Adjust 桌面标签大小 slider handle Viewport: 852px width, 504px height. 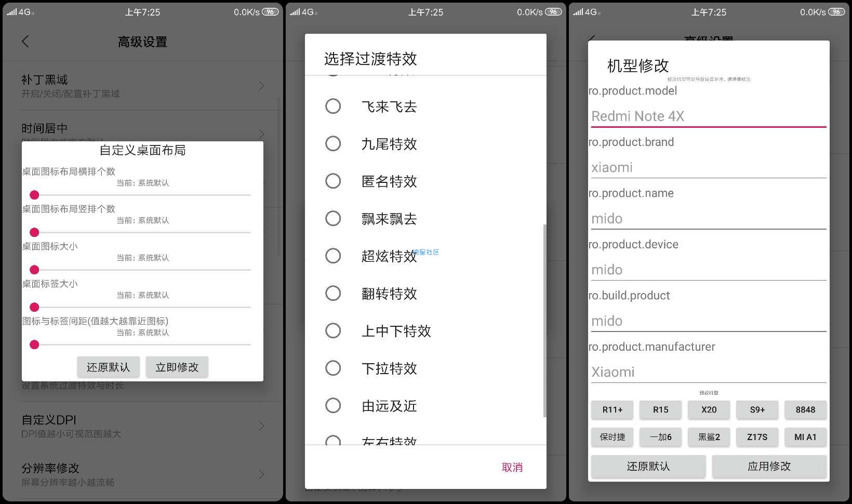tap(34, 307)
